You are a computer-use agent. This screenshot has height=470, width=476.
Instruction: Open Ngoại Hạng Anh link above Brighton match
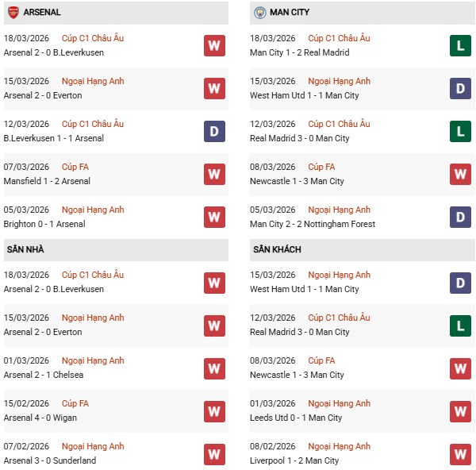pos(93,210)
